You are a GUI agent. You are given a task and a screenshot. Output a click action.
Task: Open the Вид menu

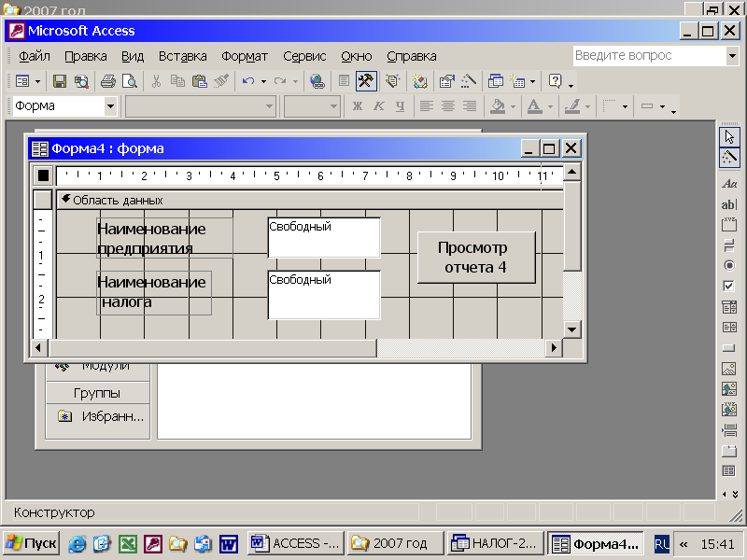click(133, 56)
